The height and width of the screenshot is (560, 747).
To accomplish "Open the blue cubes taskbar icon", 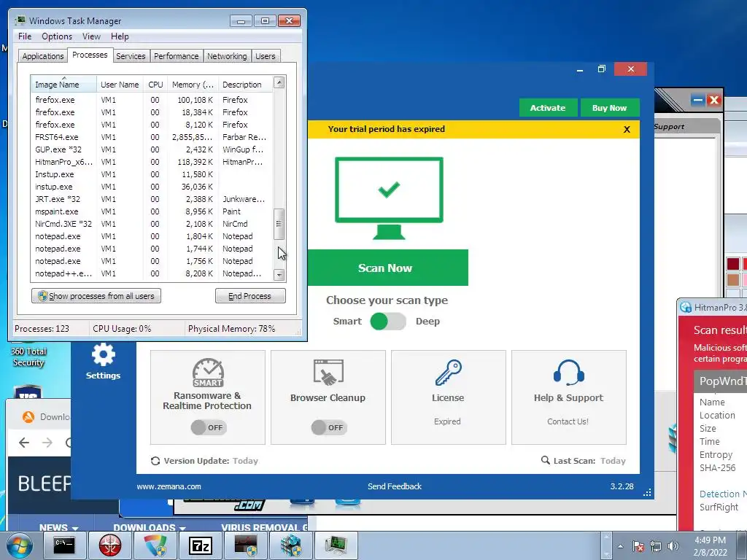I will 290,545.
